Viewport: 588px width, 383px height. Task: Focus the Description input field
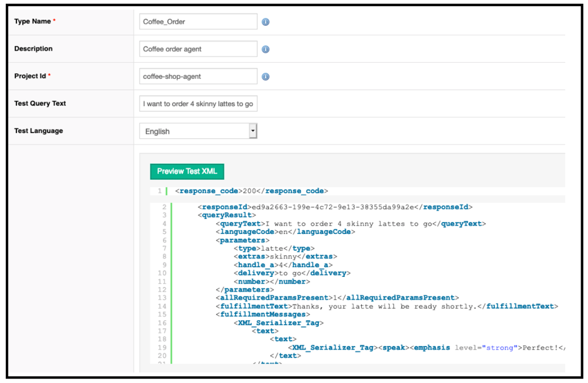(198, 49)
